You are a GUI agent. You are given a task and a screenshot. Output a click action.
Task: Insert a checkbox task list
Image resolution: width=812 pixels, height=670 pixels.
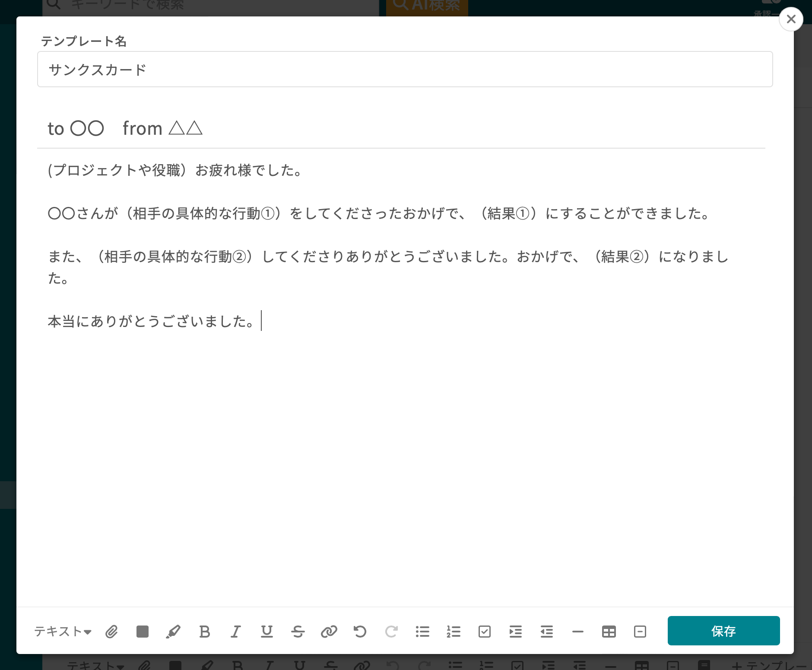click(485, 632)
